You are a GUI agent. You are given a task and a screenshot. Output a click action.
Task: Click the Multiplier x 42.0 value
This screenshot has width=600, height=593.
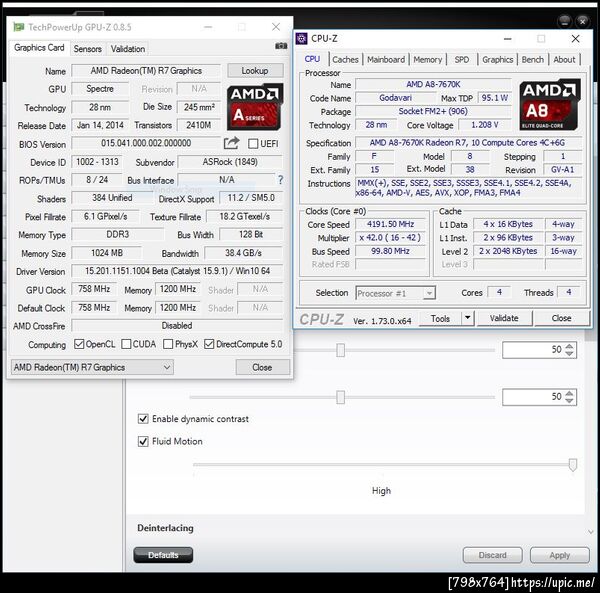click(x=390, y=238)
